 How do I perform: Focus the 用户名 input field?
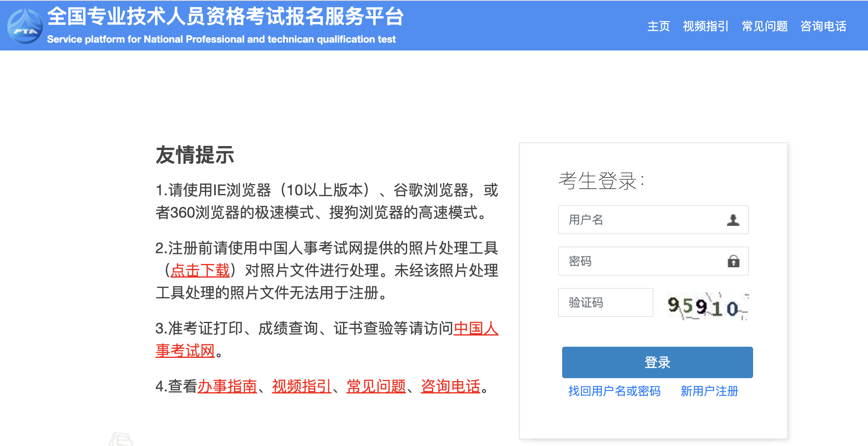tap(653, 220)
